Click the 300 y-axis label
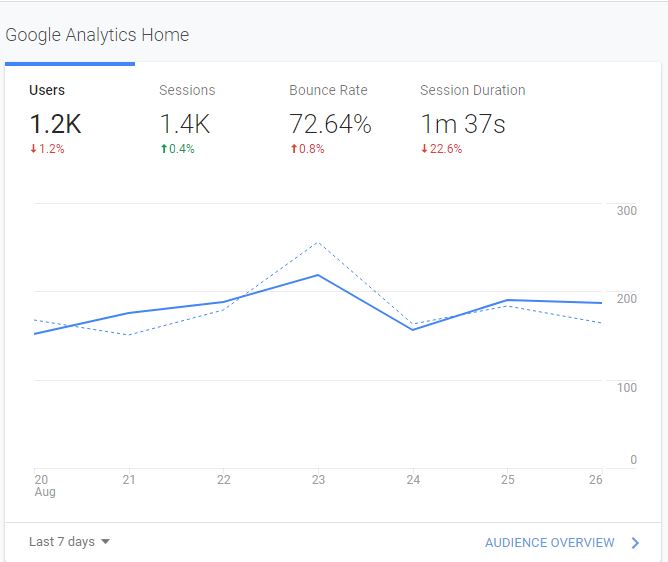Viewport: 668px width, 562px height. pyautogui.click(x=627, y=210)
